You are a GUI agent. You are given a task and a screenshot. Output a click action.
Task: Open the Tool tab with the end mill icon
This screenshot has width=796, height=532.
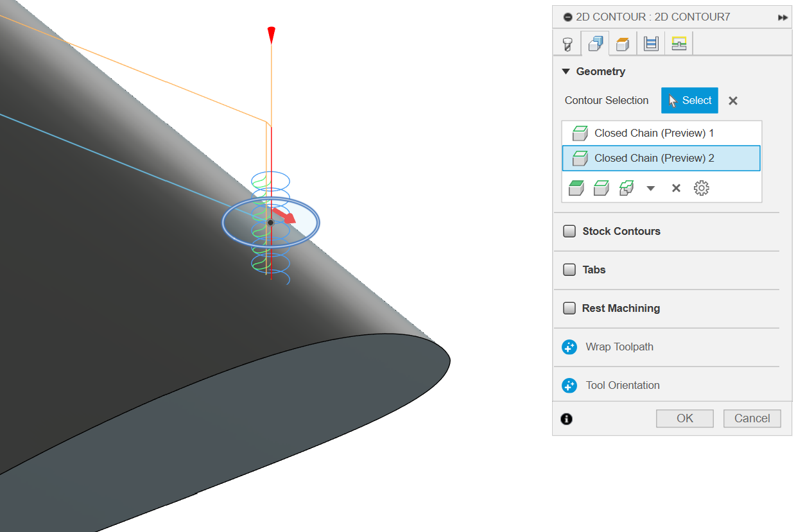coord(567,44)
